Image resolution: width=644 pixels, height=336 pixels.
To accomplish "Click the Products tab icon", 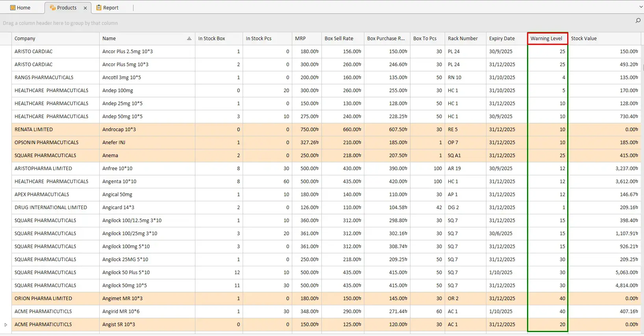I will pyautogui.click(x=53, y=7).
